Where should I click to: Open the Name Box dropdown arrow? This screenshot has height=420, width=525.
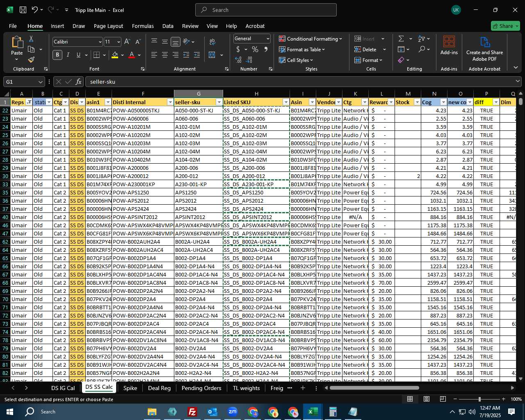pos(40,82)
